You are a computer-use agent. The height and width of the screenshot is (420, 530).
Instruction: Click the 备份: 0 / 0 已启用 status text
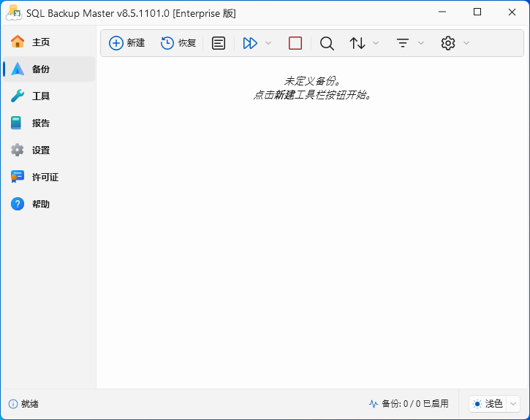tap(414, 404)
